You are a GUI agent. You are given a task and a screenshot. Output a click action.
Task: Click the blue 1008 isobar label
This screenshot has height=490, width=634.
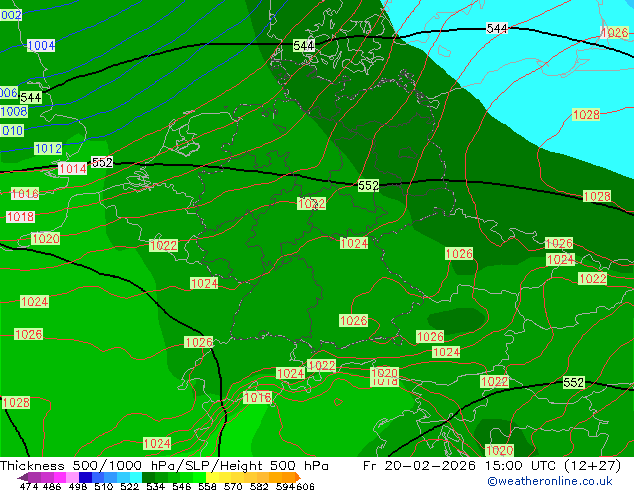[x=14, y=111]
